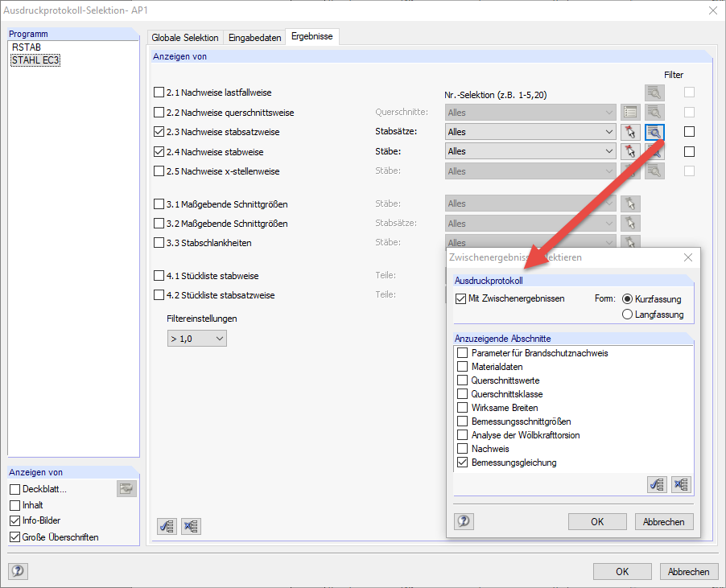Uncheck Bemessungsgleichung section

[462, 463]
